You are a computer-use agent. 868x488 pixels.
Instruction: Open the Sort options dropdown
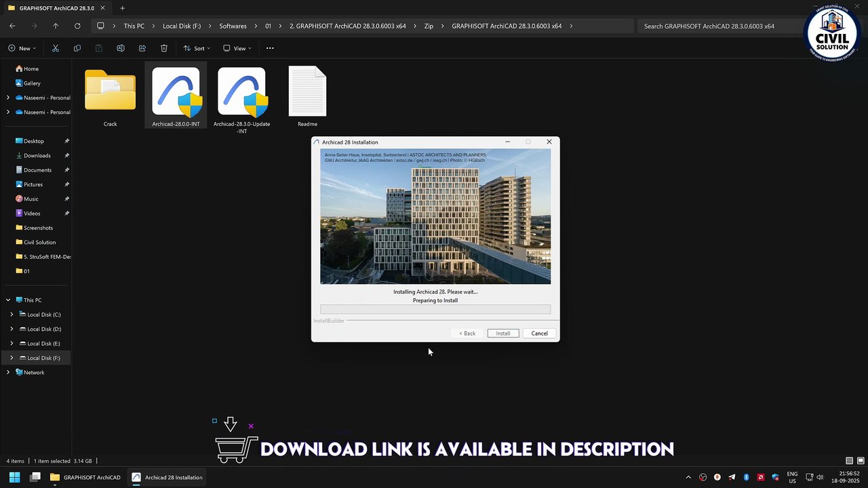(197, 48)
